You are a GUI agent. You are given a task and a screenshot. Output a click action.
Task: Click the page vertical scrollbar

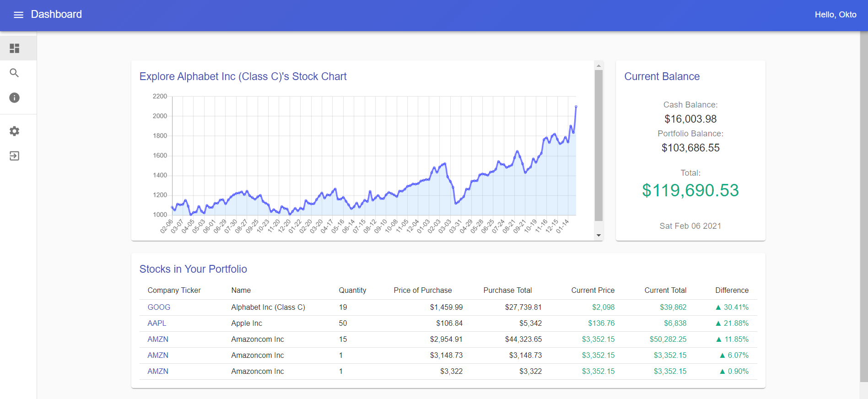864,206
